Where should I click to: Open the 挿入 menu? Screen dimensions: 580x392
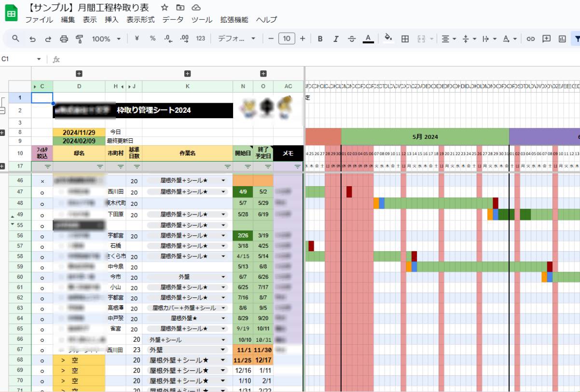tap(111, 20)
